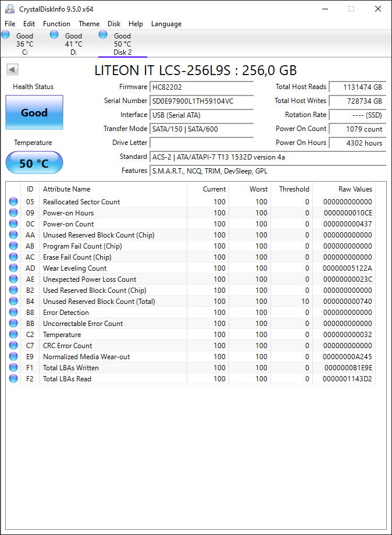Click the status orb for Disk 2
This screenshot has height=535, width=392.
(x=103, y=34)
